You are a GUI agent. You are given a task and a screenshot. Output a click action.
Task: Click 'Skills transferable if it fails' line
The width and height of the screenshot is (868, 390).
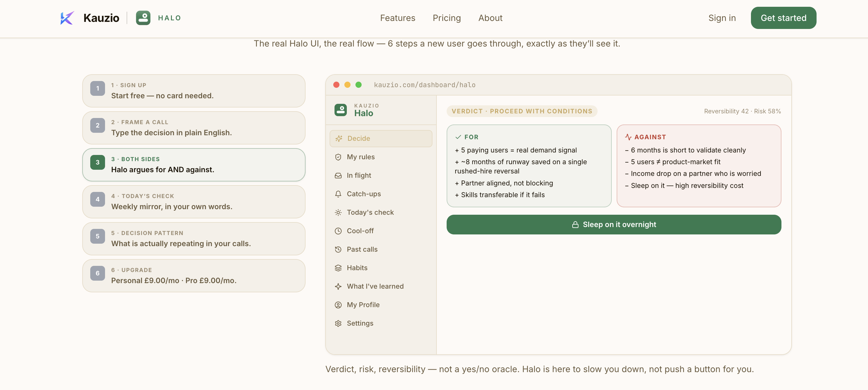tap(500, 195)
